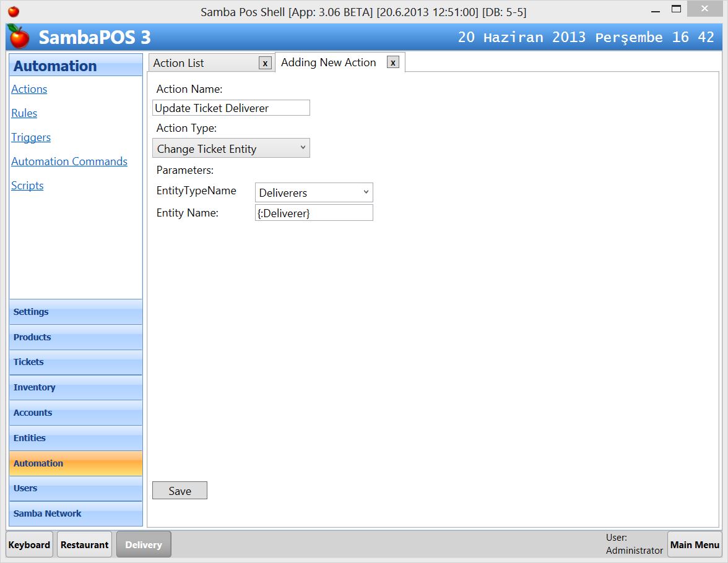Switch to the Action List tab
Viewport: 728px width, 563px height.
point(192,62)
